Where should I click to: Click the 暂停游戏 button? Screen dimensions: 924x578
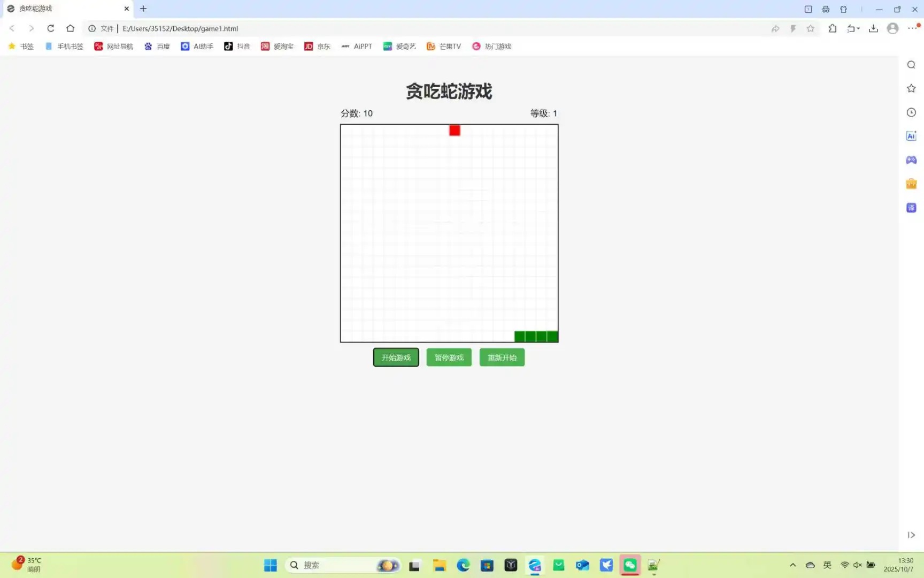[x=449, y=357]
